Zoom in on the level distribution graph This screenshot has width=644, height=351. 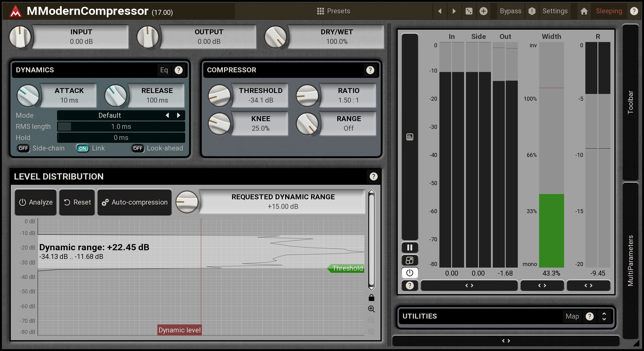pos(371,309)
